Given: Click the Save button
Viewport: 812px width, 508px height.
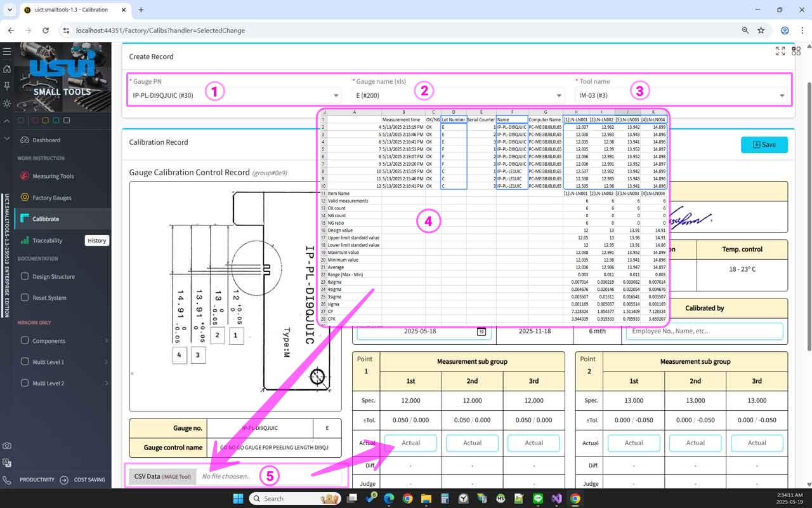Looking at the screenshot, I should coord(764,145).
